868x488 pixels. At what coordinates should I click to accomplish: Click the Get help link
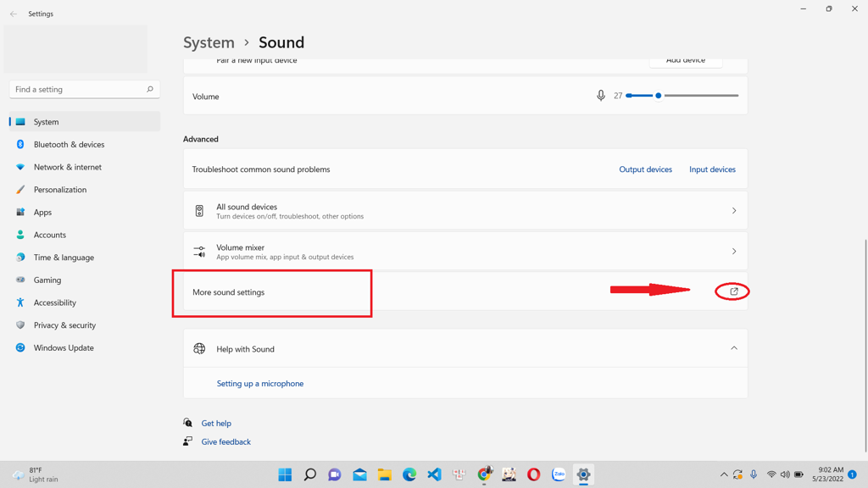pyautogui.click(x=216, y=424)
